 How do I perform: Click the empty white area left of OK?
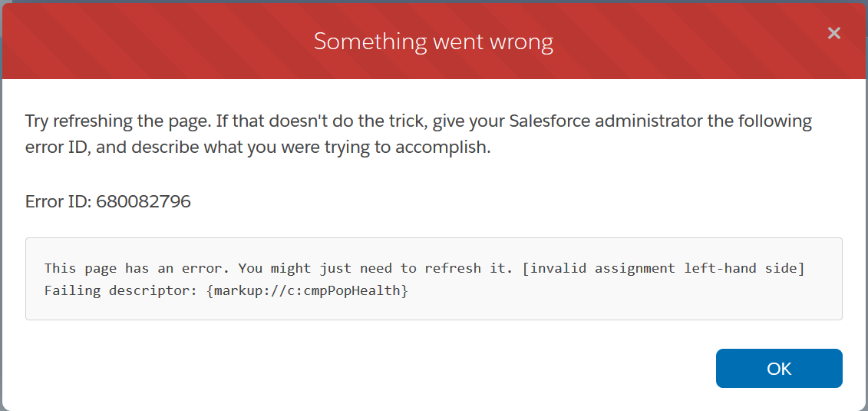coord(384,369)
